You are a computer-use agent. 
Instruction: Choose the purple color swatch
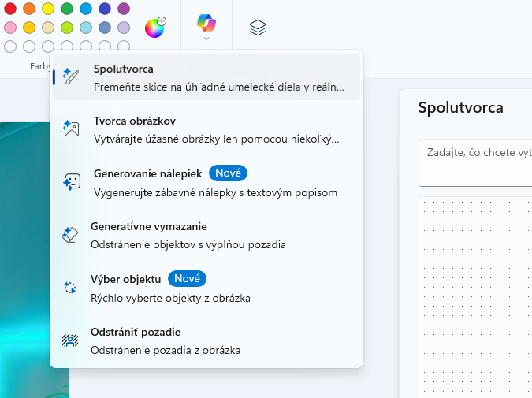[124, 9]
